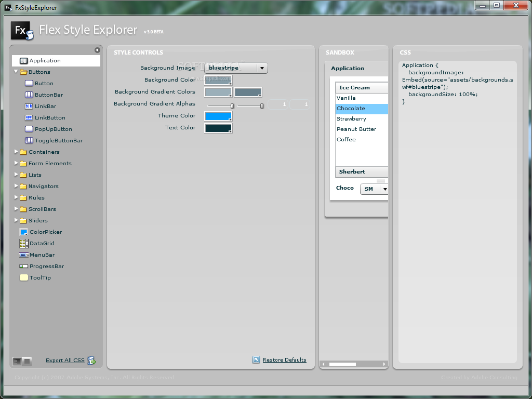Open the first Background Gradient Colors swatch
Image resolution: width=532 pixels, height=399 pixels.
click(218, 92)
